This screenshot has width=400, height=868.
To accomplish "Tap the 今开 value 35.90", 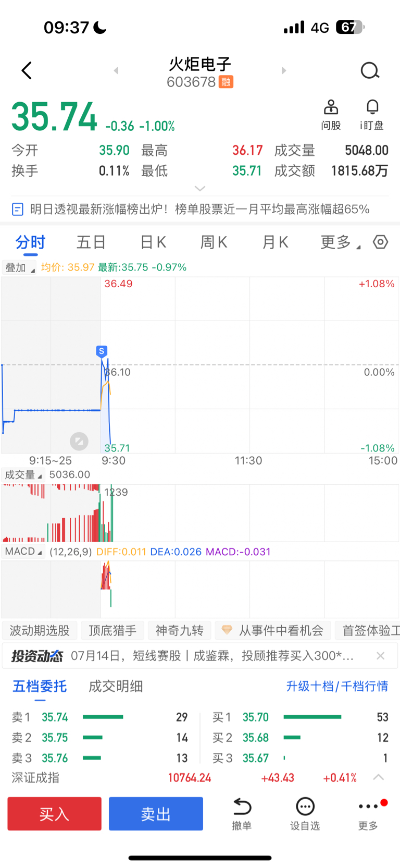I will click(x=114, y=151).
